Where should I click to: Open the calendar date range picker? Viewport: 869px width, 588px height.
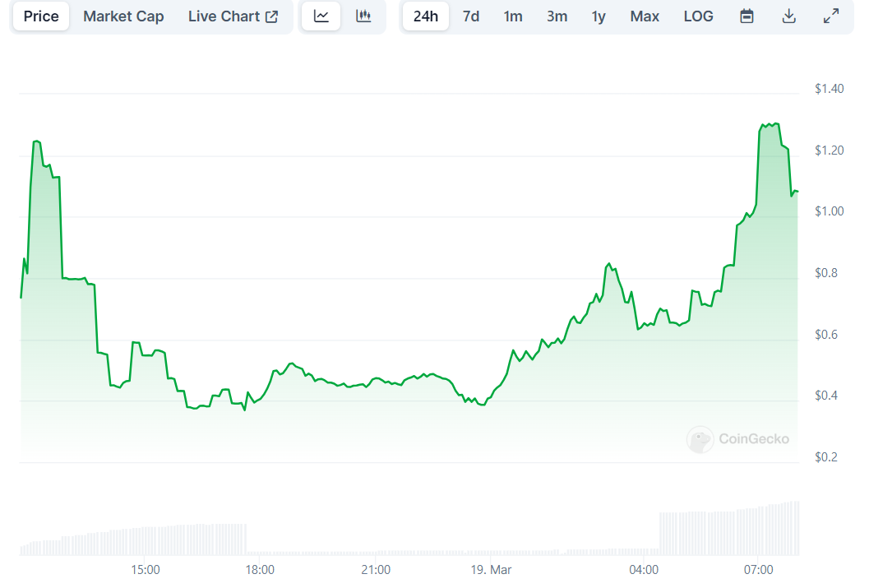coord(747,16)
